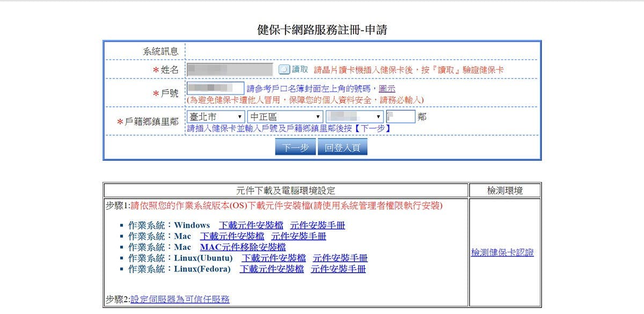Open the 圖示 illustration link

click(387, 89)
